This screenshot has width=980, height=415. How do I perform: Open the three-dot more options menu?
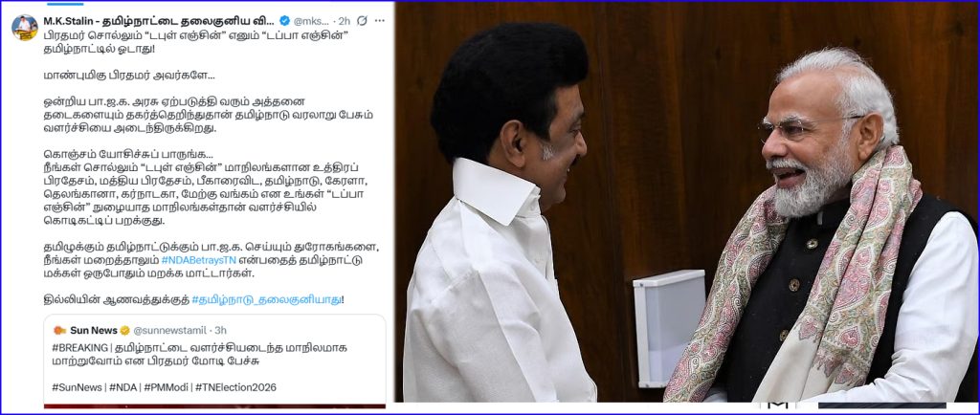pos(379,21)
